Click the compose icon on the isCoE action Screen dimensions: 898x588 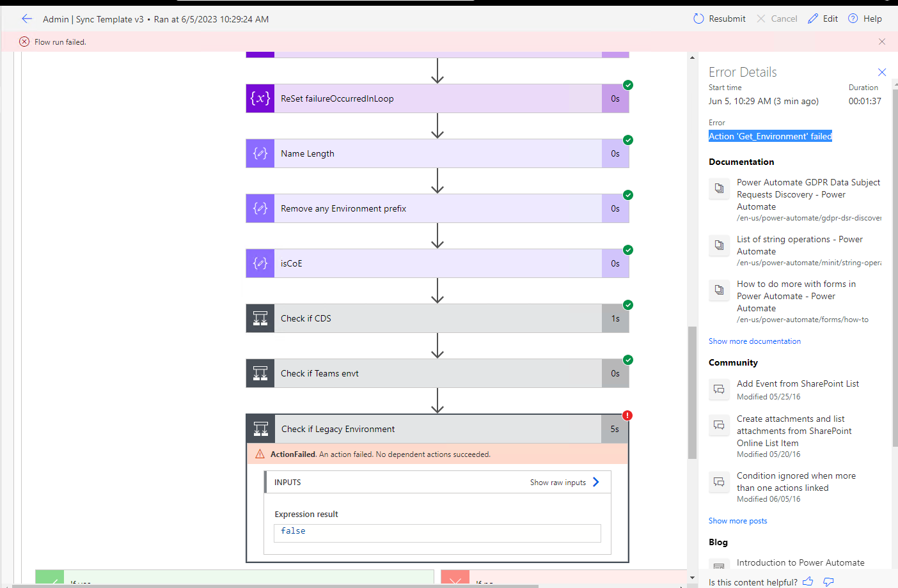[x=260, y=263]
